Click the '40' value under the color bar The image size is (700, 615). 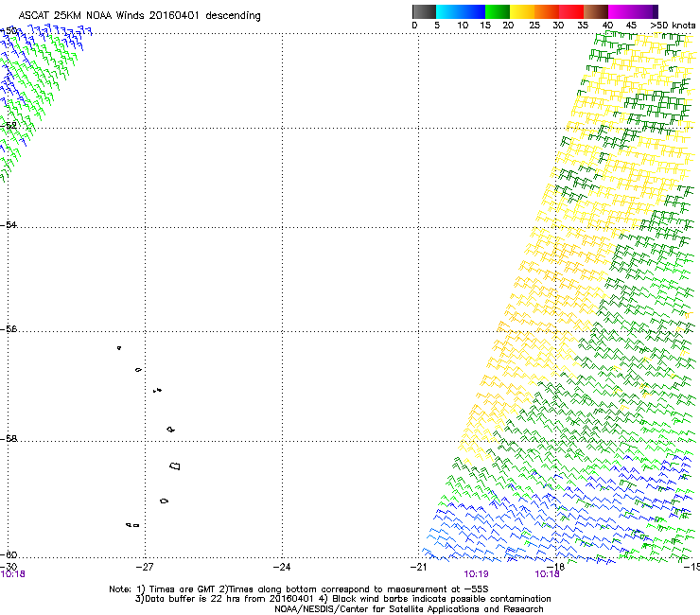pos(607,26)
